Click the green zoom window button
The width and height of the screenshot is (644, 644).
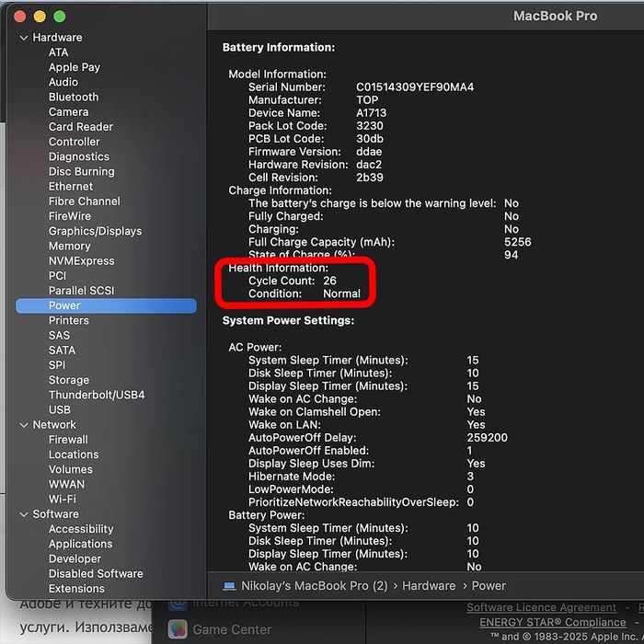coord(60,17)
